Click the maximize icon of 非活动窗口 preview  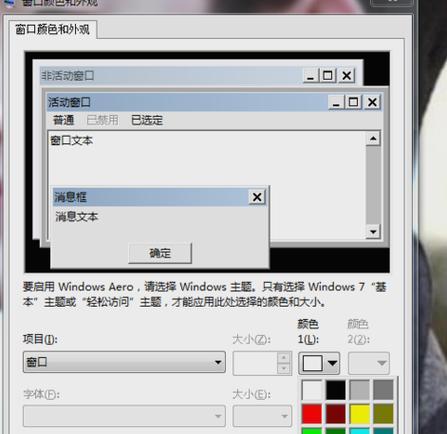pos(327,76)
